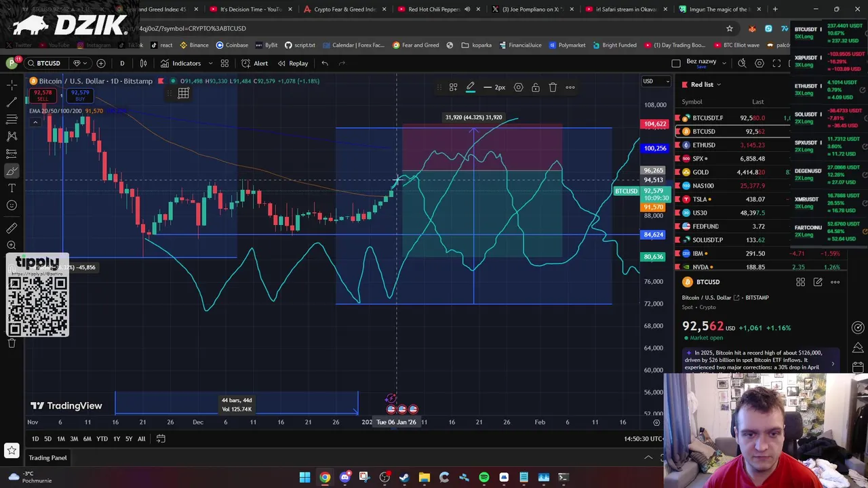Image resolution: width=868 pixels, height=488 pixels.
Task: Open the forecasting and measurement tools
Action: (12, 153)
